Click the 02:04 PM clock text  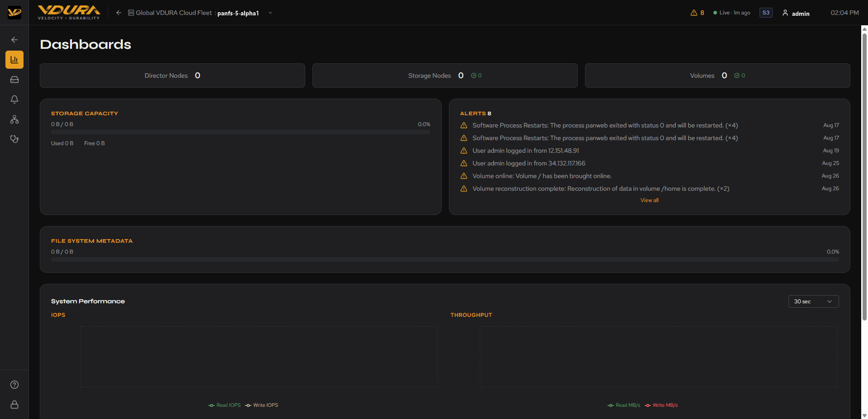844,13
